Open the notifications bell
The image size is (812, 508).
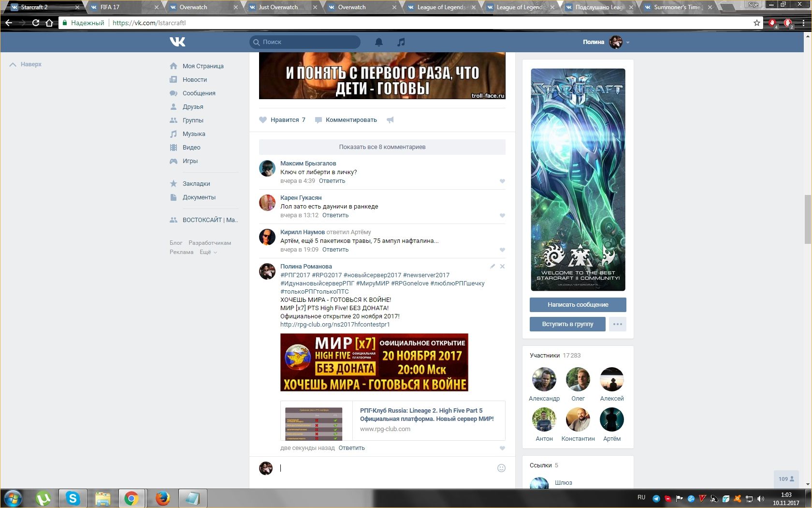(x=379, y=42)
